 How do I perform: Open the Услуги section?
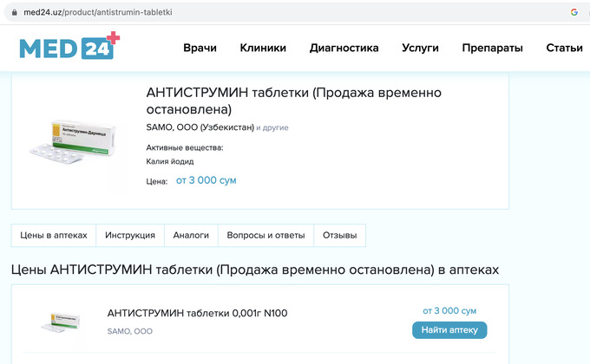[x=420, y=48]
